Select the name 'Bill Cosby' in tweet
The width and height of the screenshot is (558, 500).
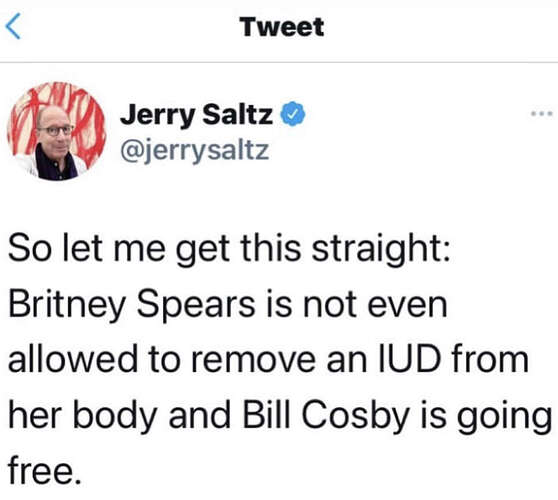point(326,416)
